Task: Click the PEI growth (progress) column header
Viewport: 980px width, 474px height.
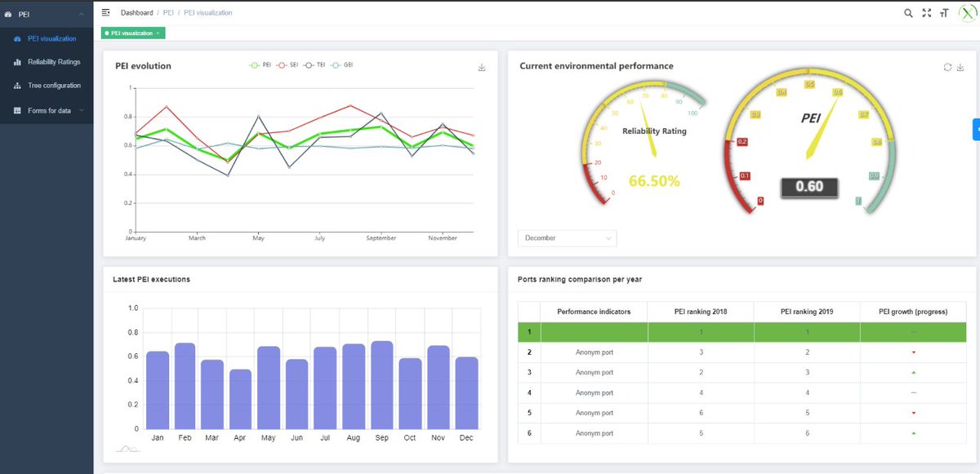Action: pyautogui.click(x=913, y=312)
